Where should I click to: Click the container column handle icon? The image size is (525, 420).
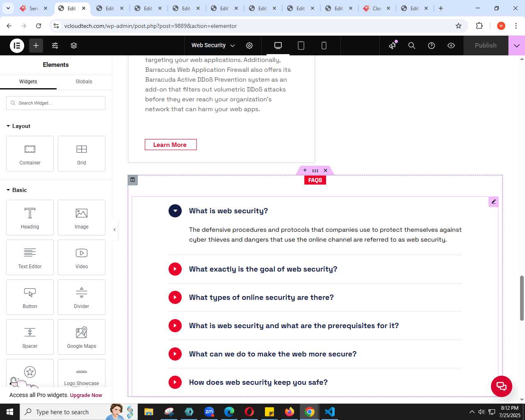132,180
